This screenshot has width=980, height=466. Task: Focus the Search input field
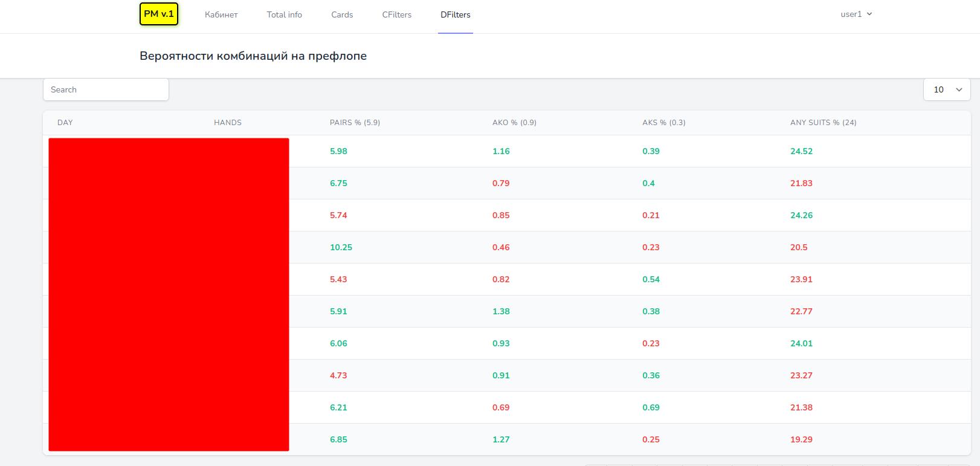(x=106, y=89)
